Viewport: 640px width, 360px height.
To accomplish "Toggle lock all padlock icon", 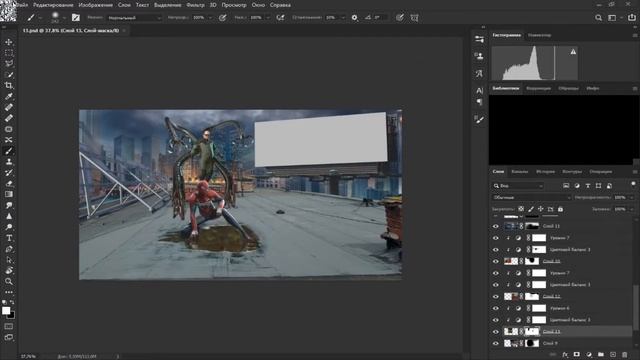I will [x=560, y=209].
